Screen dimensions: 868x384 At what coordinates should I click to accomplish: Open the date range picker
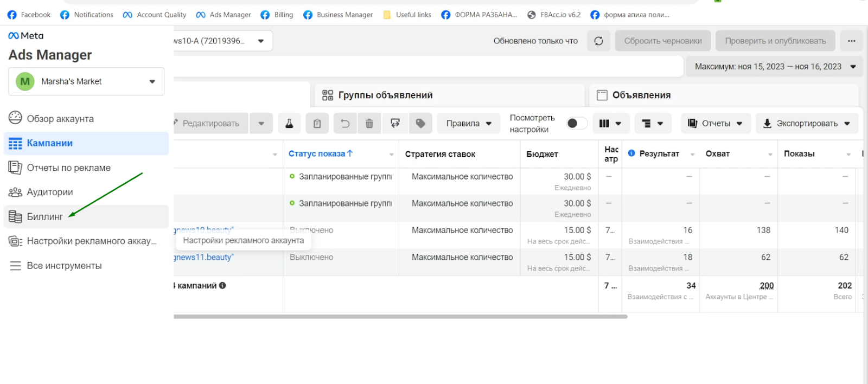pos(775,67)
